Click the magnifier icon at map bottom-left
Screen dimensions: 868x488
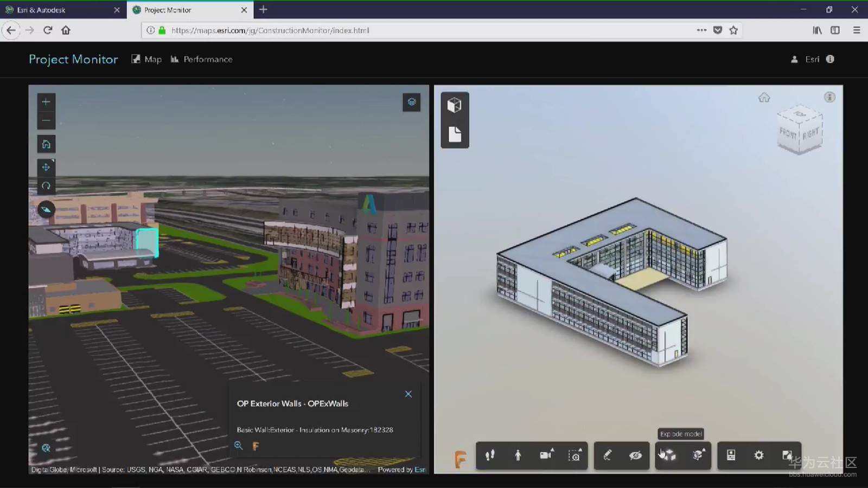(46, 448)
